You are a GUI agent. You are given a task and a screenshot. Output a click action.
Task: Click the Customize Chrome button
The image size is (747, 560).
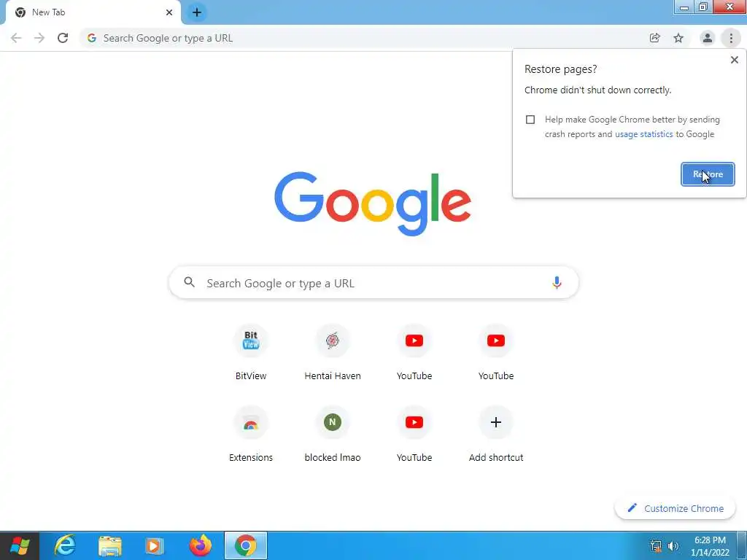tap(675, 508)
